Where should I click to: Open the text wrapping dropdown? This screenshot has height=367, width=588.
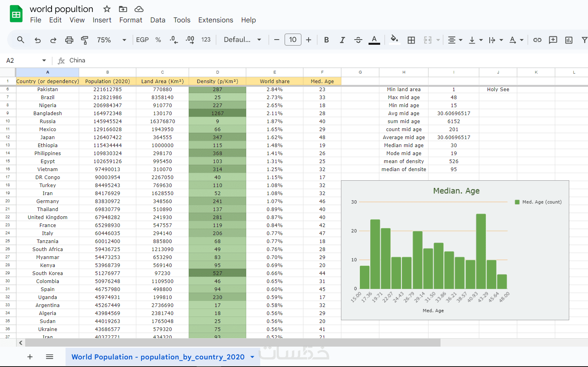[496, 40]
